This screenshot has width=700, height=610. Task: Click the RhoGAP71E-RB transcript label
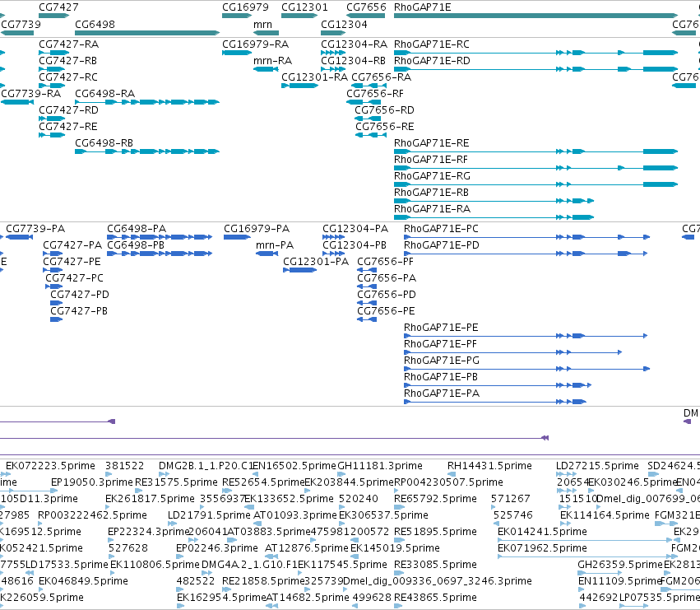point(431,193)
